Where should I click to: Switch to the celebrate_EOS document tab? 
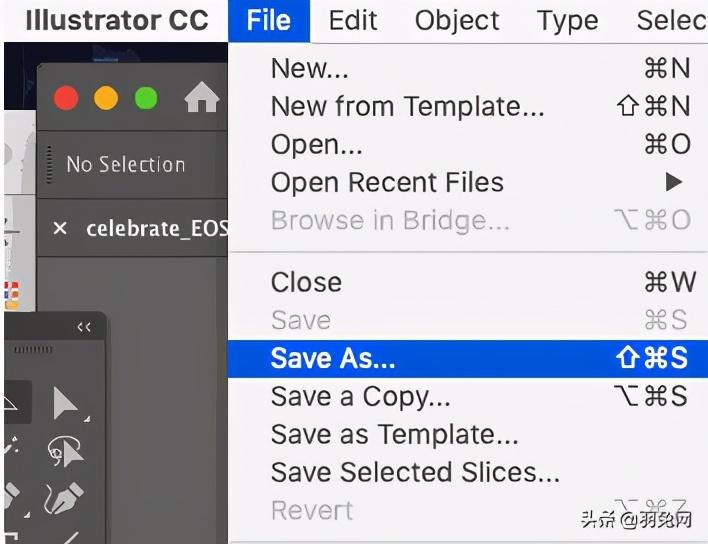tap(155, 229)
